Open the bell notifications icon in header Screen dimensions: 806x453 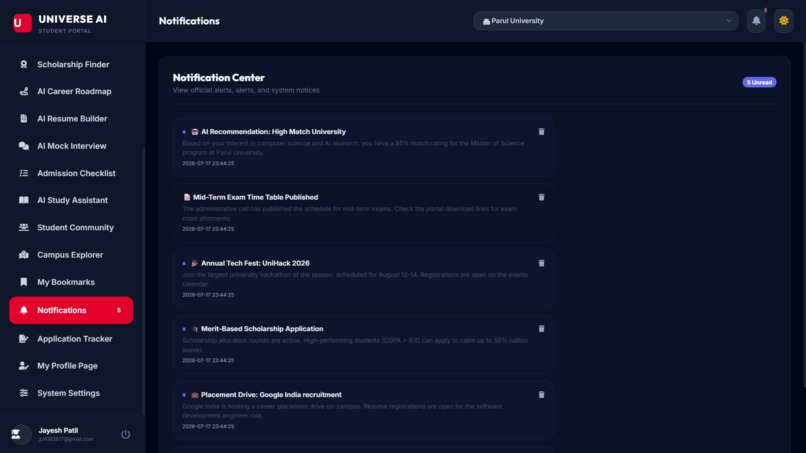pyautogui.click(x=756, y=21)
